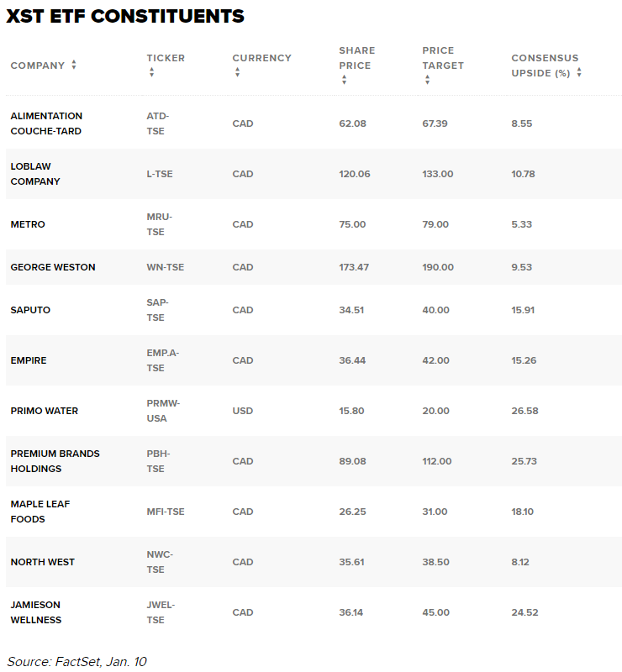
Task: Click Primo Water's USD currency cell
Action: (243, 411)
